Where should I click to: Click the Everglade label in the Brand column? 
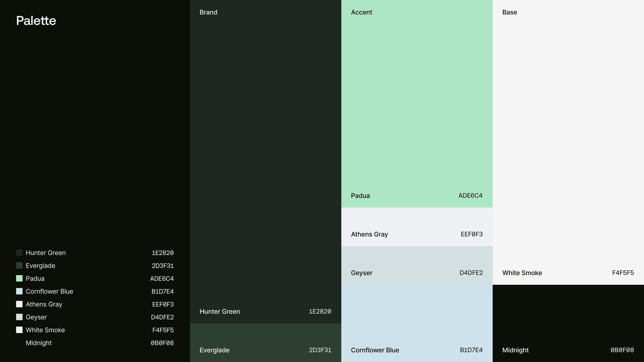[215, 350]
